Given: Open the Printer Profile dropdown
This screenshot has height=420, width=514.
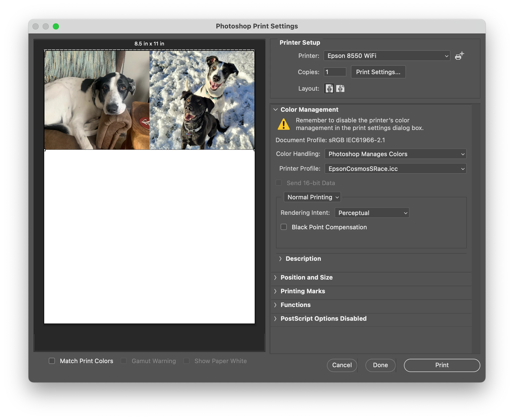Looking at the screenshot, I should tap(395, 169).
